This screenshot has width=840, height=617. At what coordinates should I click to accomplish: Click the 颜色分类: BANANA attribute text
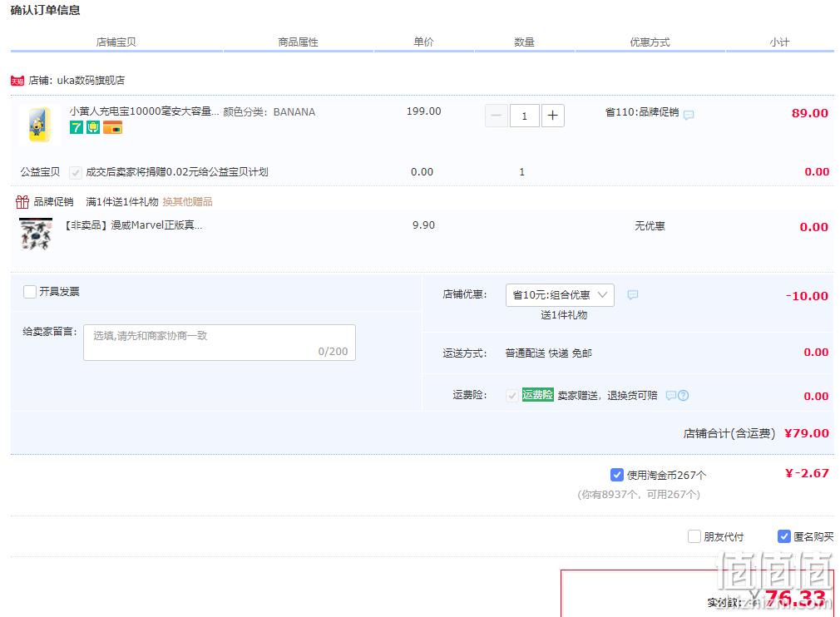(x=269, y=112)
